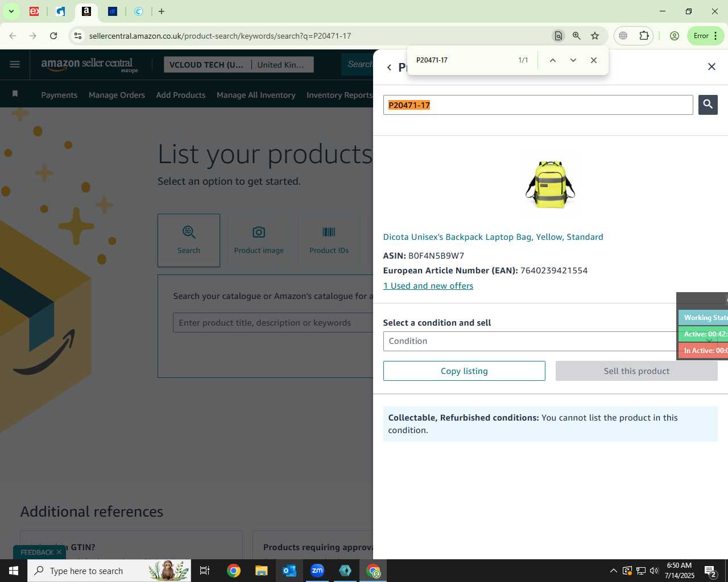Click the Error button in Chrome toolbar

click(706, 36)
